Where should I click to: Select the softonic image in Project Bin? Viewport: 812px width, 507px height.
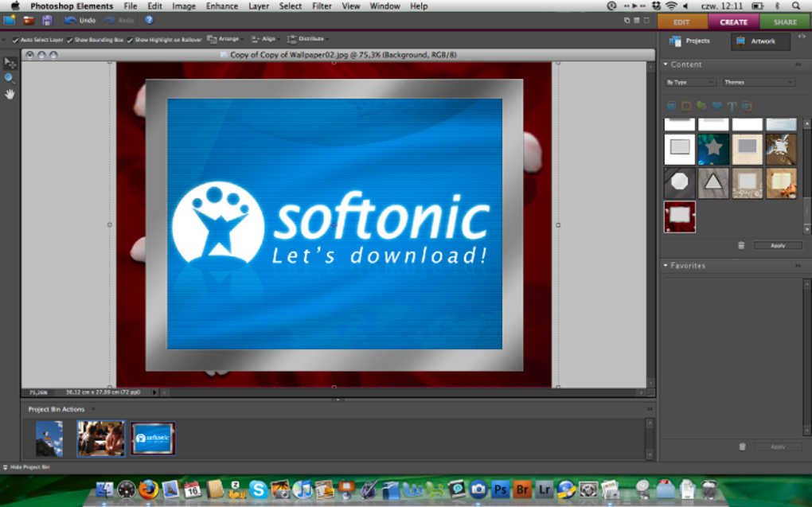point(153,439)
